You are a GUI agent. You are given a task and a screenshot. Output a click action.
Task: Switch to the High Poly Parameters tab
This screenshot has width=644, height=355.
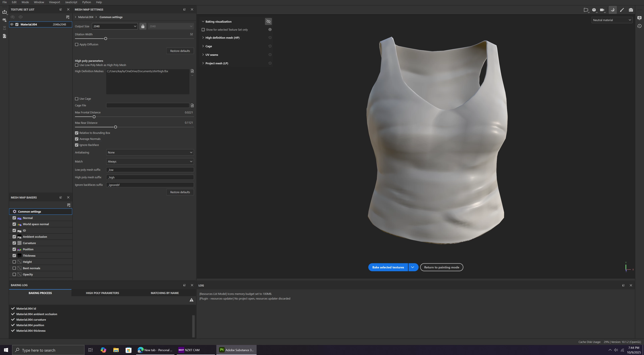pos(102,293)
